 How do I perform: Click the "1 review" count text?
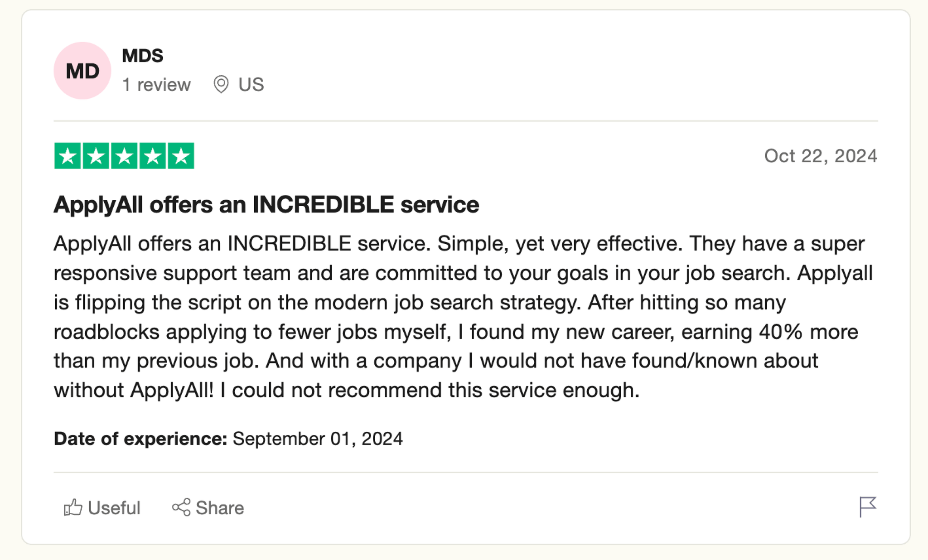156,85
